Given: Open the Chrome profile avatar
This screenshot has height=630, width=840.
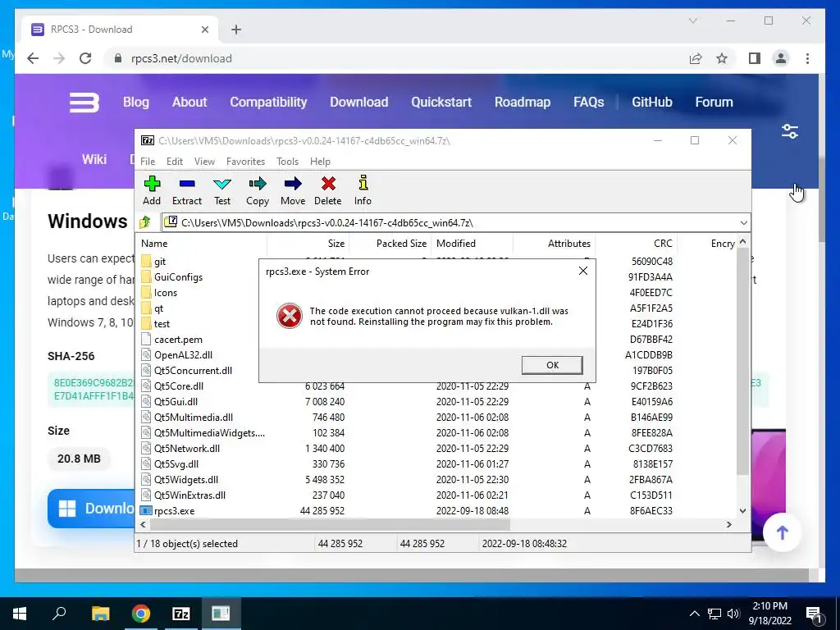Looking at the screenshot, I should 781,58.
